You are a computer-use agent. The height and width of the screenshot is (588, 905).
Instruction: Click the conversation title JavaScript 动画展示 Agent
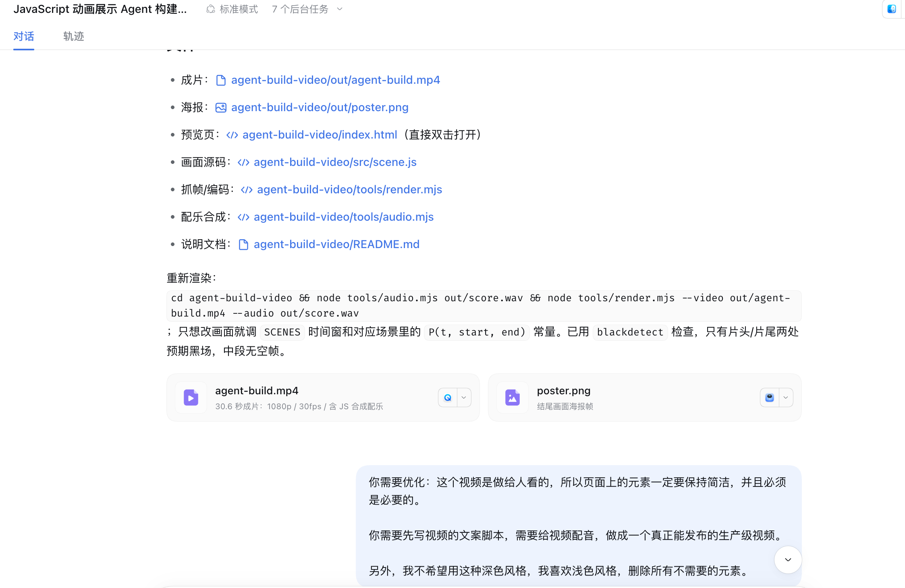pyautogui.click(x=100, y=9)
